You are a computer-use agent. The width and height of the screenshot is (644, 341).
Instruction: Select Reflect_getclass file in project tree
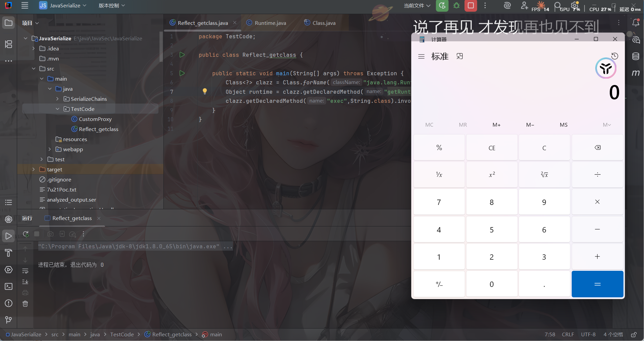click(98, 129)
